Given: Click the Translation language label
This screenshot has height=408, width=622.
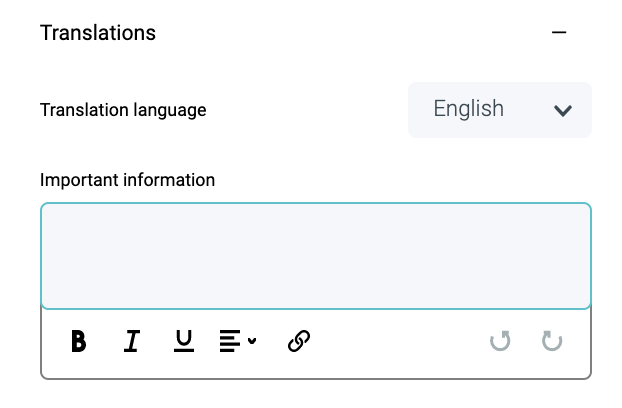Looking at the screenshot, I should [x=123, y=110].
